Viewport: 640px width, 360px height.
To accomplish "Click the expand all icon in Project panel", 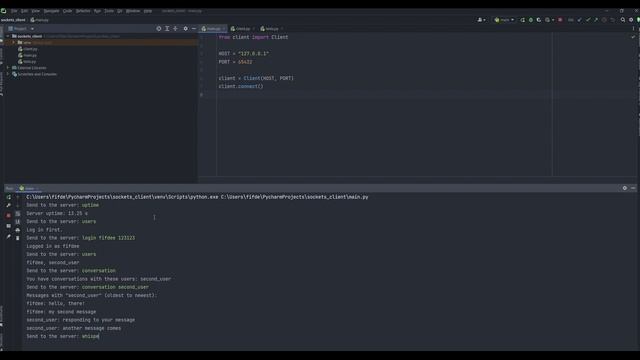I will (167, 29).
